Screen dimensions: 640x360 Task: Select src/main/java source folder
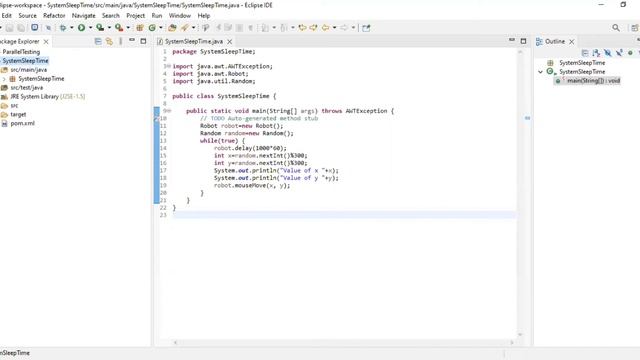pos(29,70)
